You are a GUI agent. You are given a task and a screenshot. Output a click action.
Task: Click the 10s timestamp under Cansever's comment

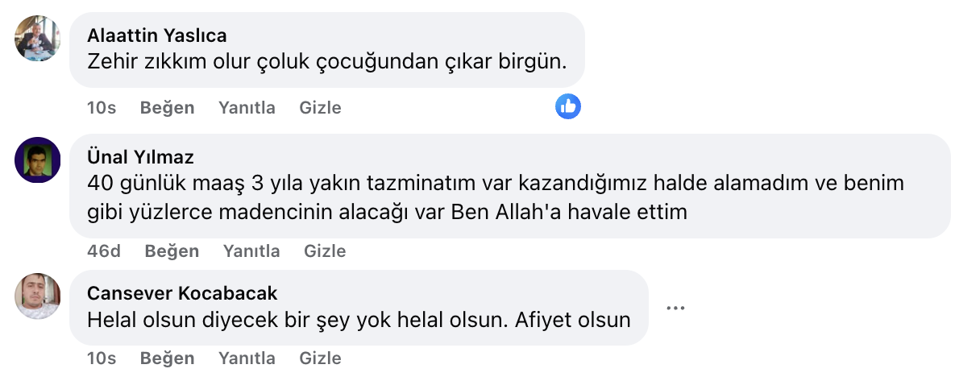point(102,358)
